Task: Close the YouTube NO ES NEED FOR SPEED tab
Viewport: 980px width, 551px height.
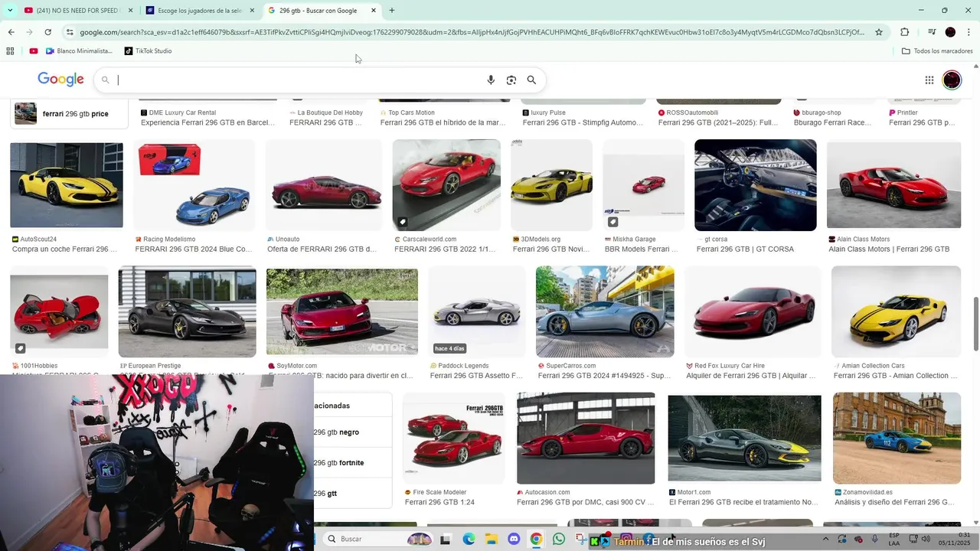Action: click(x=130, y=11)
